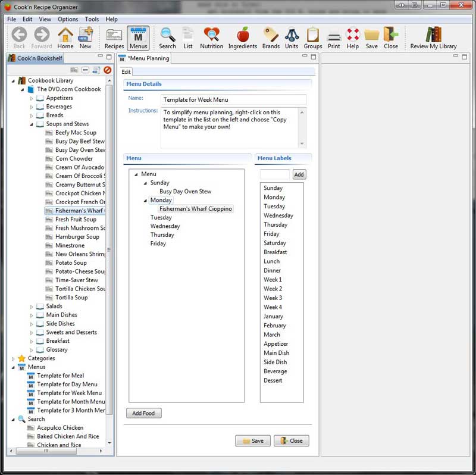Go Forward with the arrow icon
This screenshot has height=475, width=476.
(42, 38)
